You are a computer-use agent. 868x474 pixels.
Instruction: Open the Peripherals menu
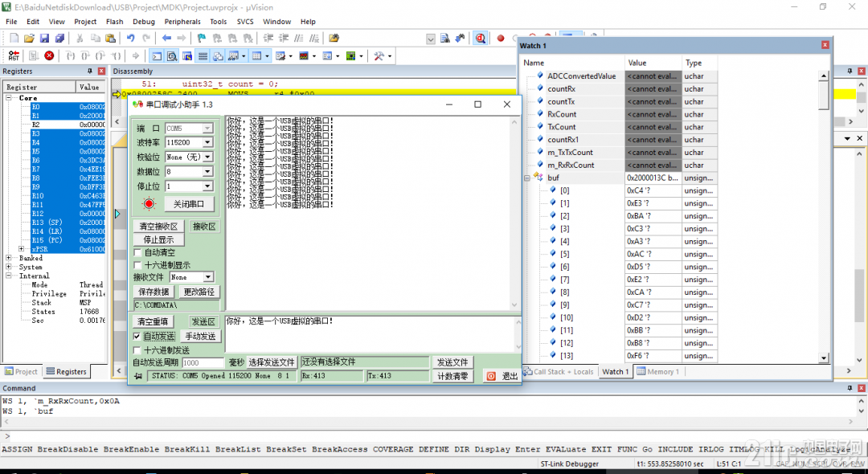pos(182,22)
